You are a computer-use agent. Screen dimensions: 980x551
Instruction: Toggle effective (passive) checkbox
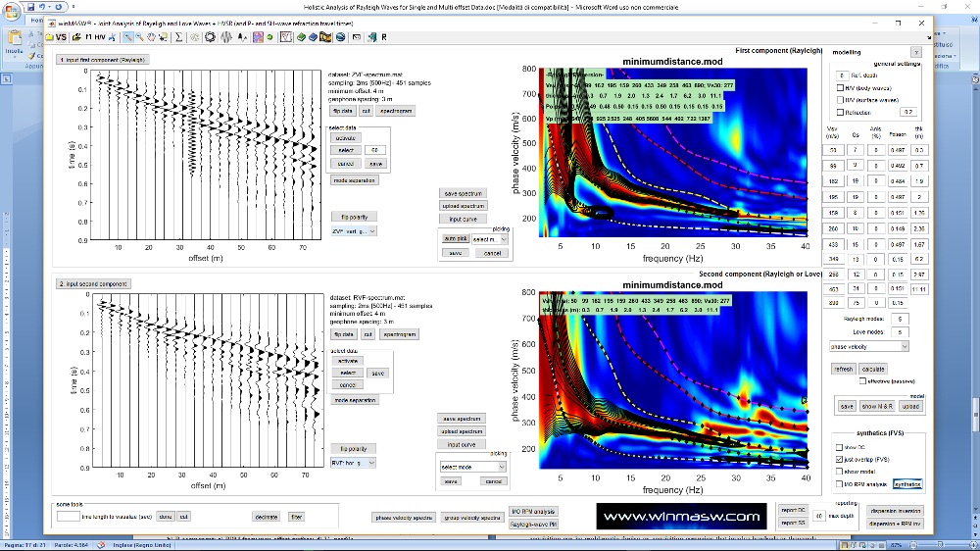[x=863, y=380]
